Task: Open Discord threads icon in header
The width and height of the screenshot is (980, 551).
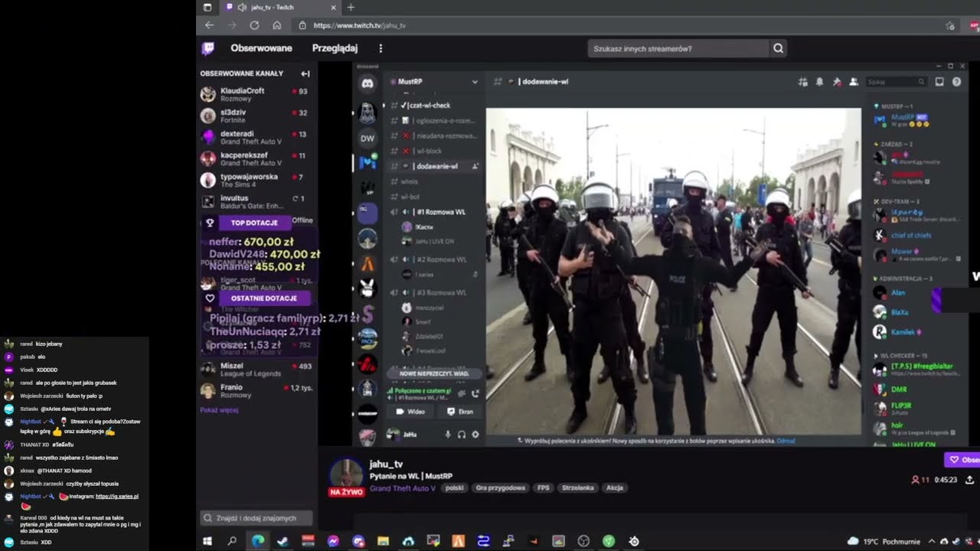Action: point(803,82)
